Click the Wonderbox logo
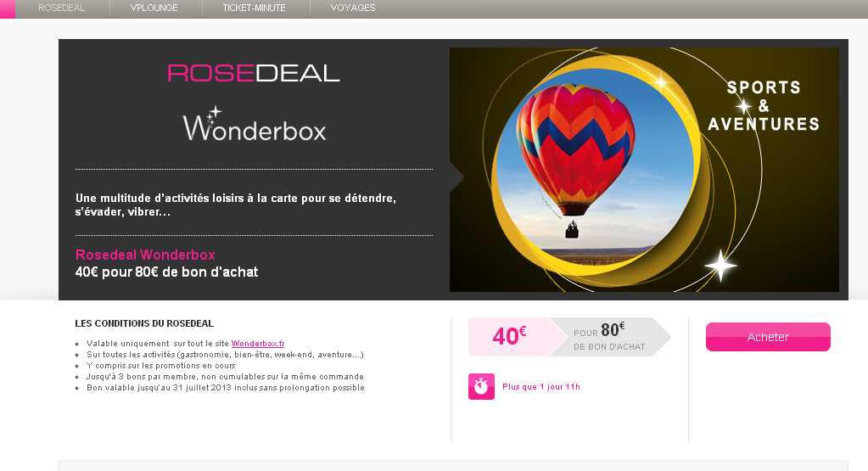The height and width of the screenshot is (471, 868). click(255, 125)
